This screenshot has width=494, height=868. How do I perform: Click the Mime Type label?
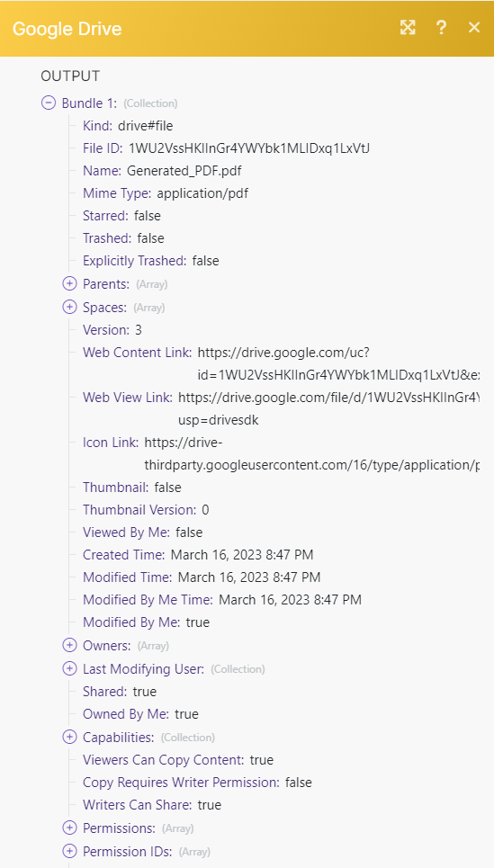(x=117, y=193)
